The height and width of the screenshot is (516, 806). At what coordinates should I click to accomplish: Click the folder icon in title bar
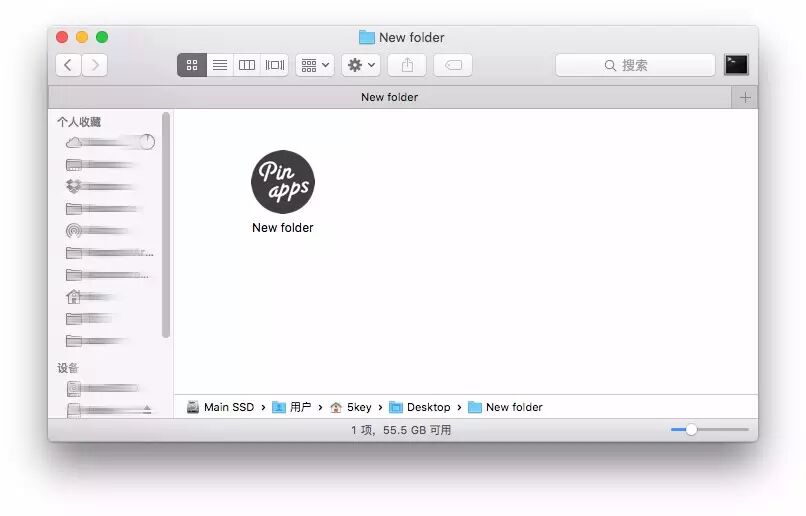(x=367, y=37)
